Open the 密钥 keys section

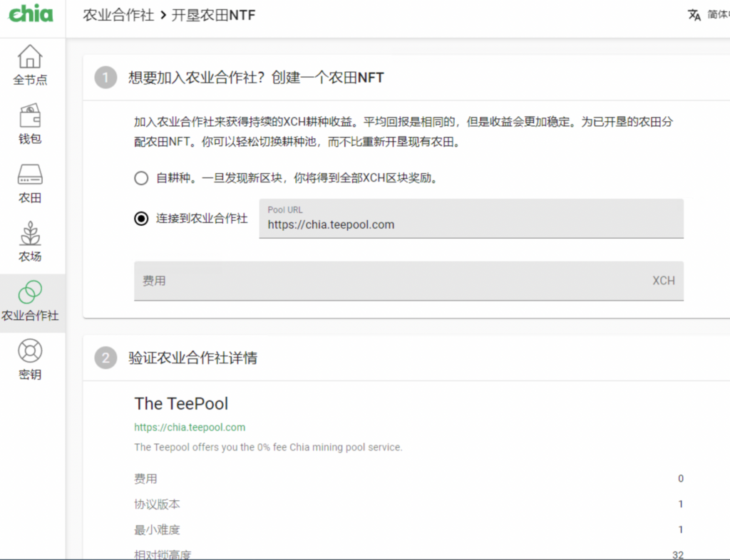tap(30, 360)
